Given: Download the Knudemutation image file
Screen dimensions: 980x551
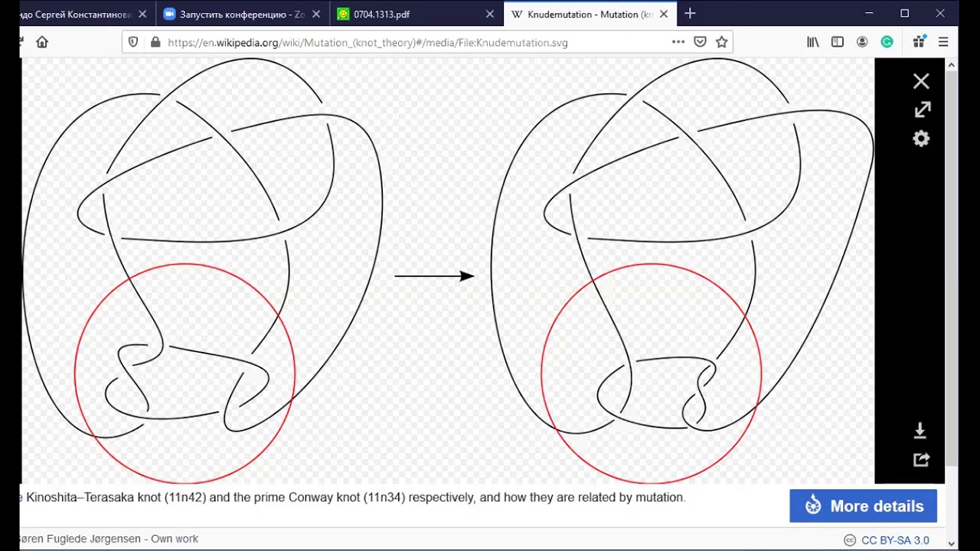Looking at the screenshot, I should (920, 431).
